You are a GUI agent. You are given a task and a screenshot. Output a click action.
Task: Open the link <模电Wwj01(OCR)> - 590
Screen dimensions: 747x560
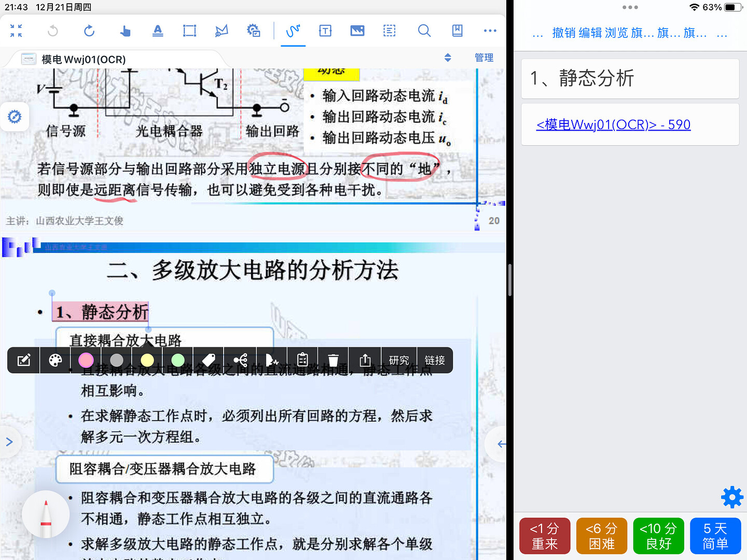[x=613, y=124]
